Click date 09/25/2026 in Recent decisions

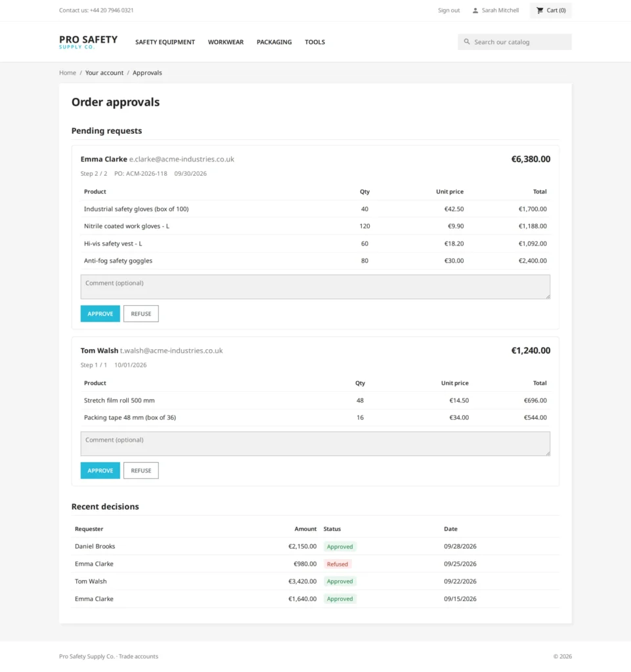coord(460,564)
